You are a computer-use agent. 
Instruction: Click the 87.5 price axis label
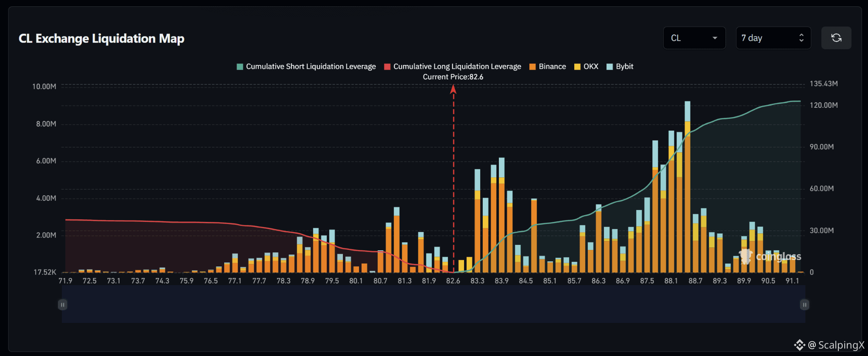click(x=647, y=281)
